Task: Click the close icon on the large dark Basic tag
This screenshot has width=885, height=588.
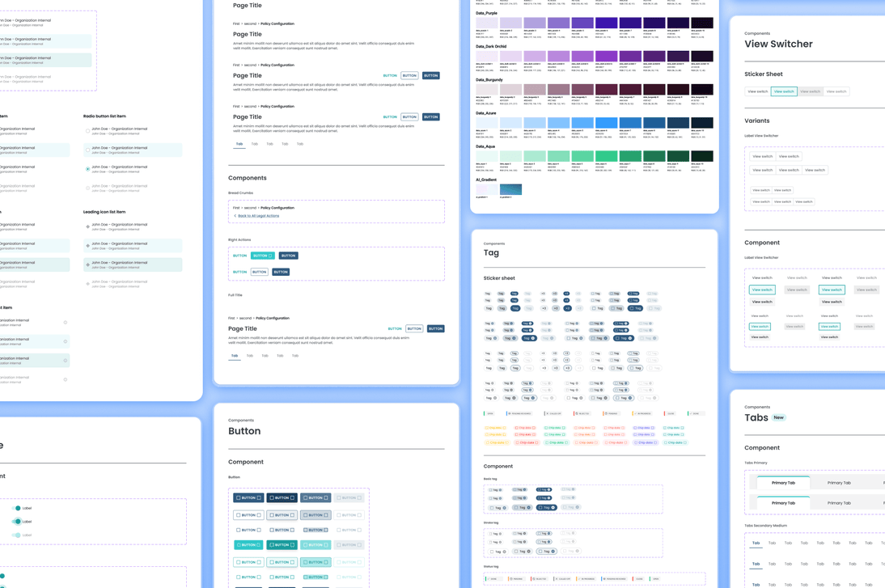Action: [x=553, y=507]
